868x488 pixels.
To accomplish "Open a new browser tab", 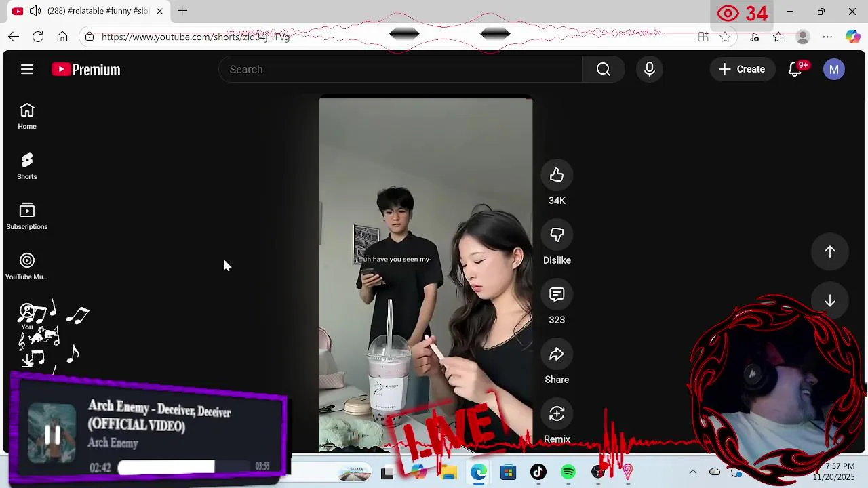I will [182, 11].
